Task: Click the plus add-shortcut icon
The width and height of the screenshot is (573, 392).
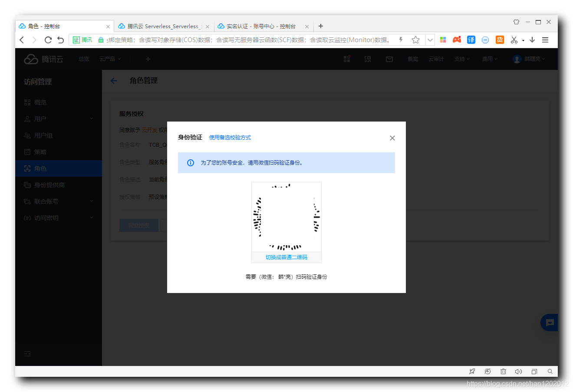Action: pyautogui.click(x=148, y=59)
